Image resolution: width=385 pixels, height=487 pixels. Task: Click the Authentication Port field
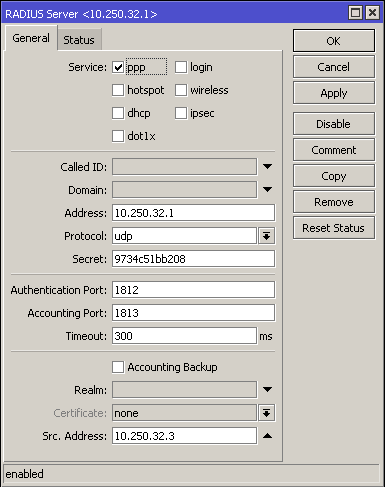[x=193, y=290]
